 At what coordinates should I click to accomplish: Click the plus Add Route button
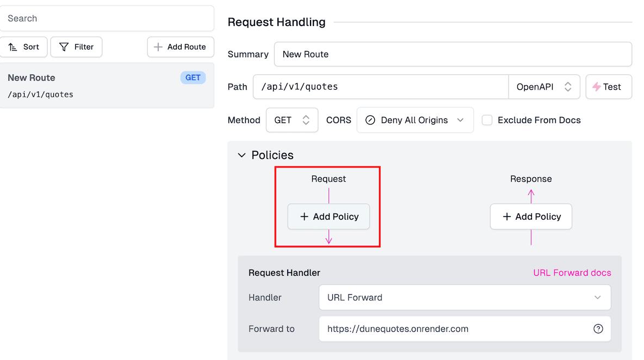coord(180,47)
